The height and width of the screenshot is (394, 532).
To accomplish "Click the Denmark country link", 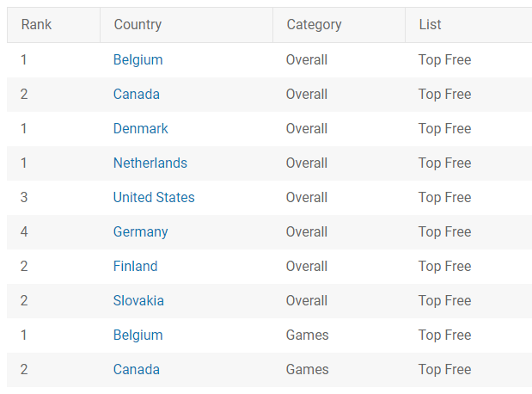I will tap(140, 129).
